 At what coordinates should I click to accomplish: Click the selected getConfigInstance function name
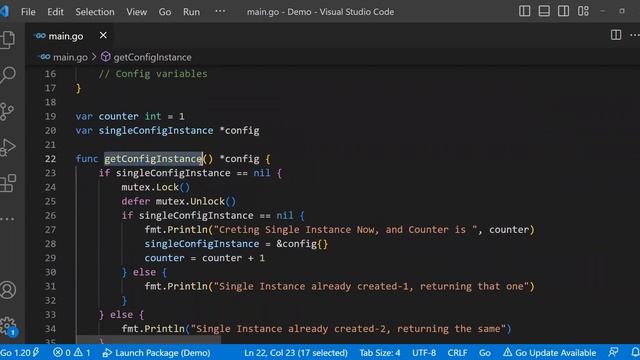tap(153, 159)
